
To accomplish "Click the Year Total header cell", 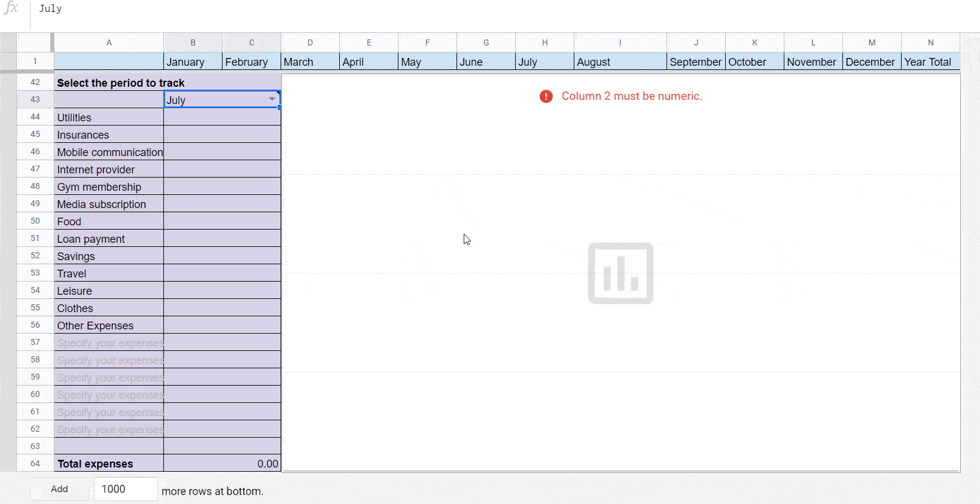I will [931, 62].
